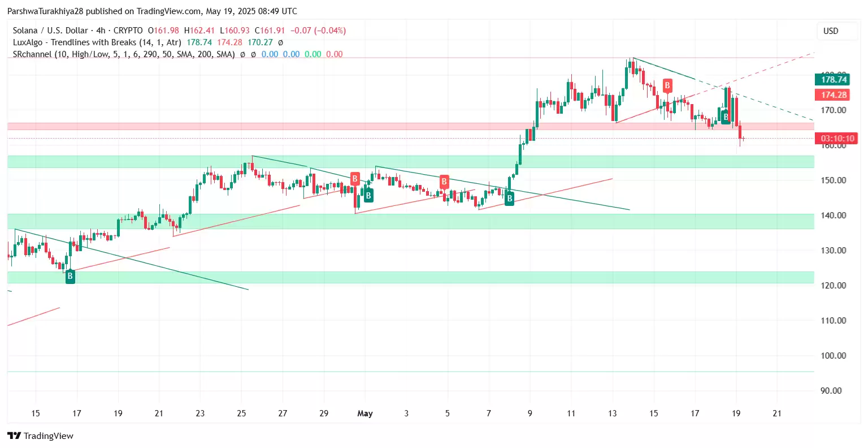Screen dimensions: 868x448
Task: Click the red 174.28 price axis label
Action: pyautogui.click(x=834, y=95)
